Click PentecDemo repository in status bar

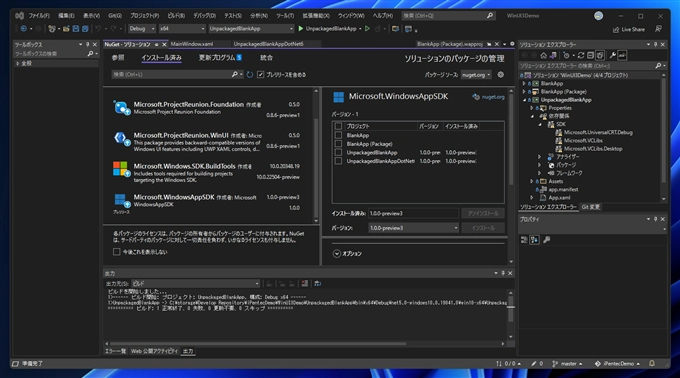[617, 364]
